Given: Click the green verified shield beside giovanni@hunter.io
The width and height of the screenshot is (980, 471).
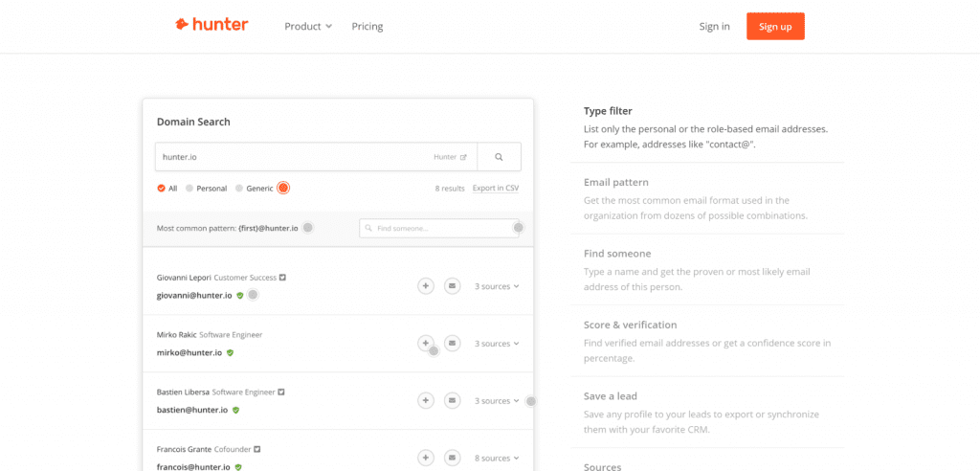Looking at the screenshot, I should [239, 295].
